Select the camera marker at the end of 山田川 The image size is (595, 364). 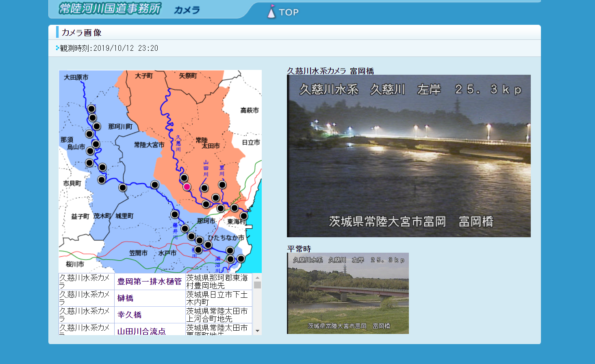click(x=204, y=188)
